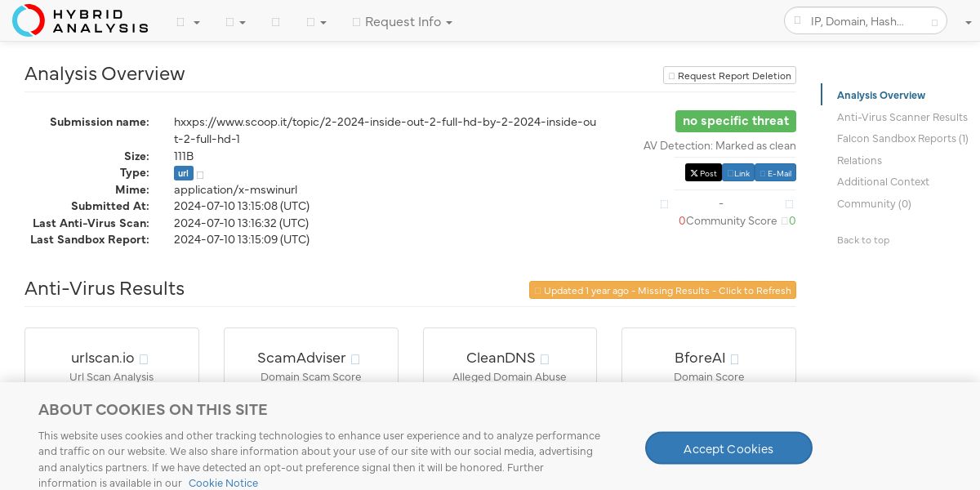Downvote next to the red community score
The image size is (980, 490).
664,204
